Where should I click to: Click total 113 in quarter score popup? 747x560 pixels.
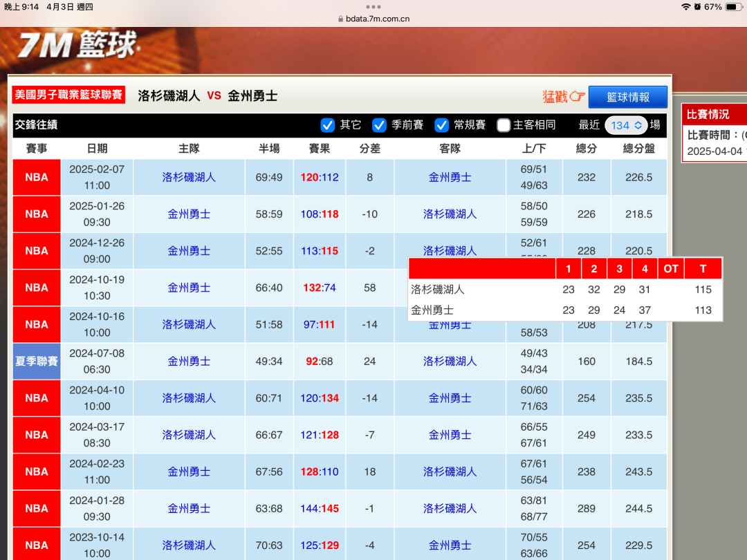[x=703, y=310]
